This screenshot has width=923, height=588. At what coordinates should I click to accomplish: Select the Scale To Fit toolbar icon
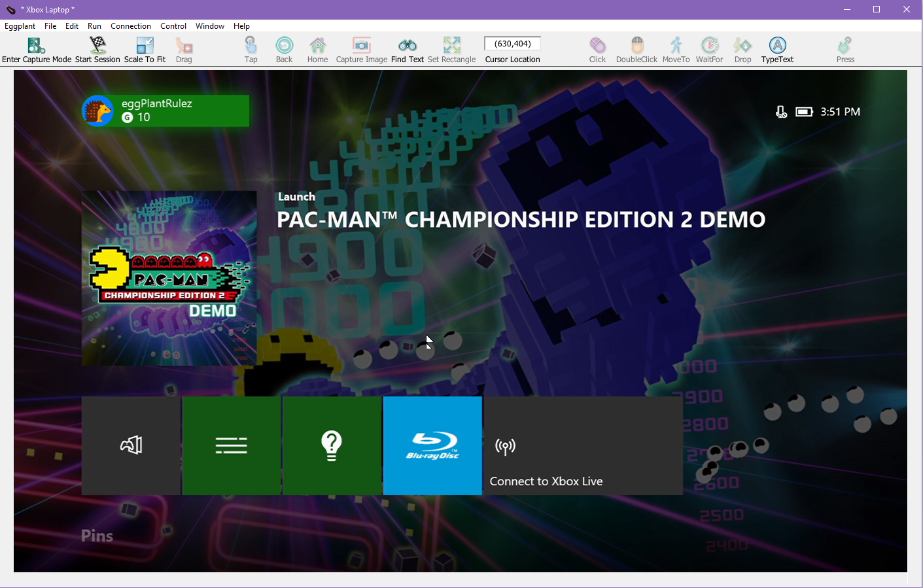pyautogui.click(x=145, y=45)
